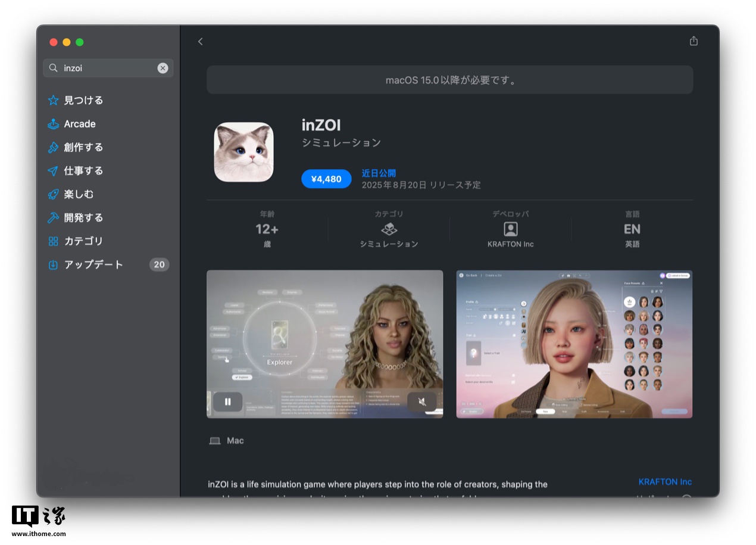Open the 見つける star icon
This screenshot has width=756, height=545.
[x=54, y=100]
